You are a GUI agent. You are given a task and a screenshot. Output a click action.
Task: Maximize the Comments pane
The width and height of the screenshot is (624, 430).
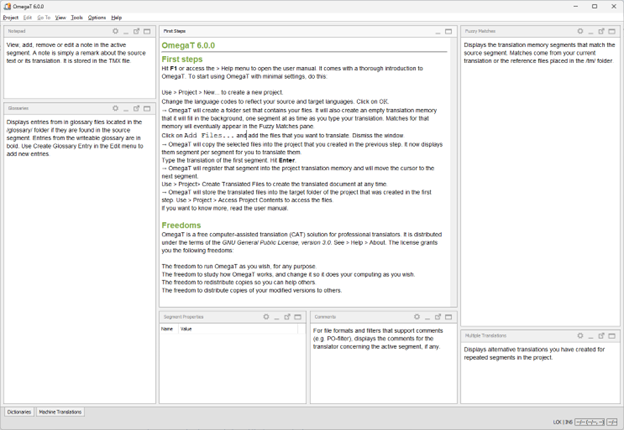pos(448,317)
